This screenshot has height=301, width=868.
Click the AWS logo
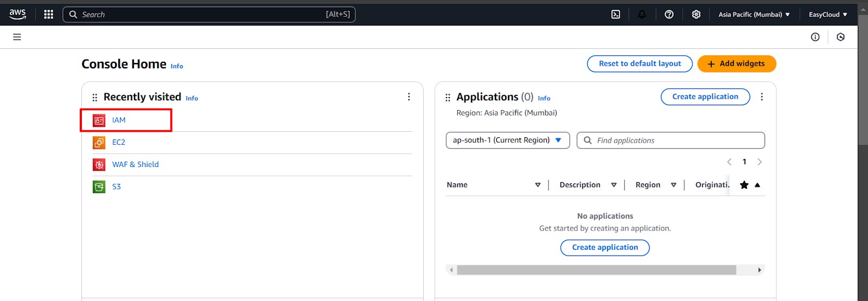17,15
